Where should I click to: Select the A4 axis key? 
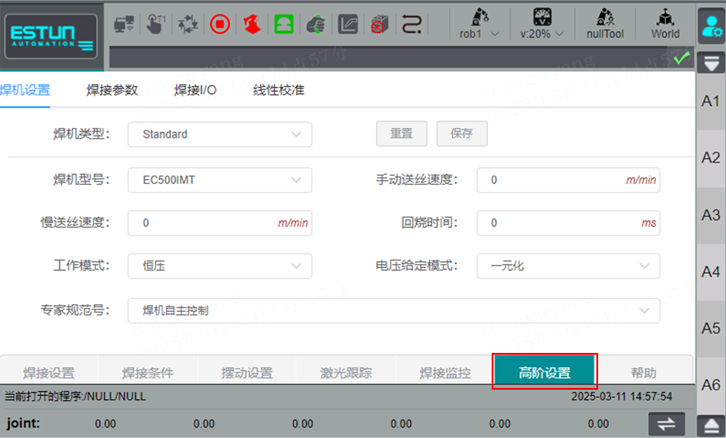(711, 272)
